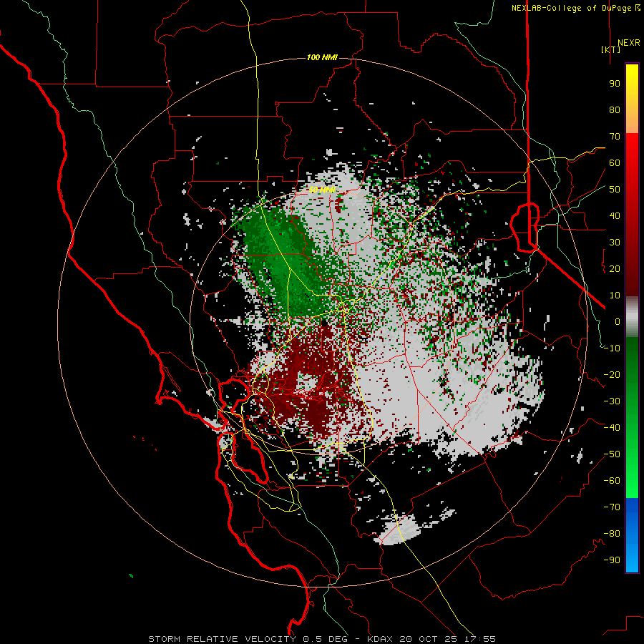Click the -20 value on the velocity scale
The image size is (644, 644).
612,375
